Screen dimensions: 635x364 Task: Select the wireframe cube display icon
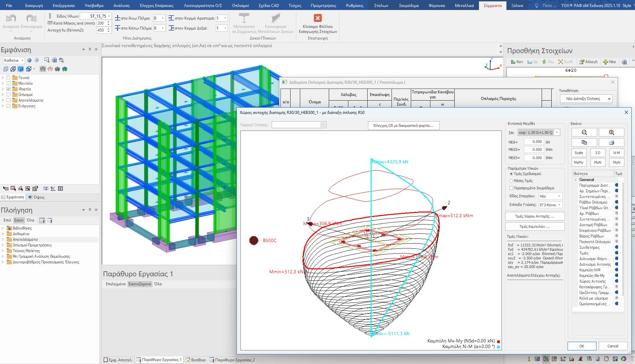pyautogui.click(x=13, y=69)
